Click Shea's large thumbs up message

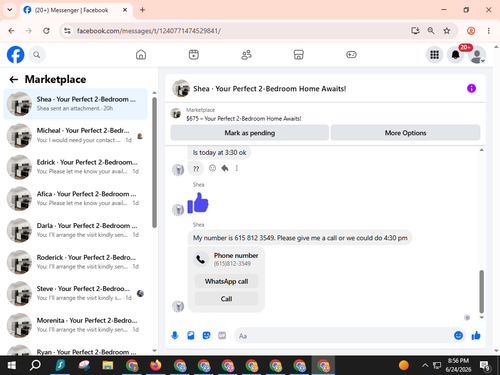[x=198, y=203]
